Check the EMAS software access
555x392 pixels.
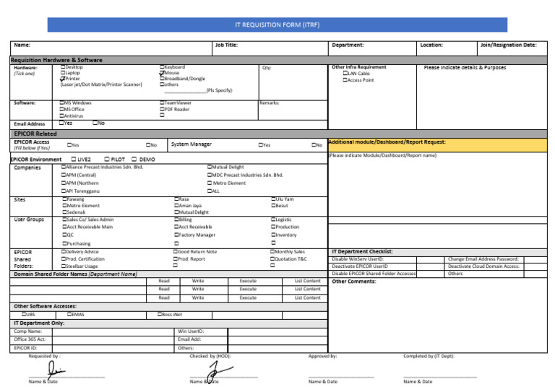(69, 314)
